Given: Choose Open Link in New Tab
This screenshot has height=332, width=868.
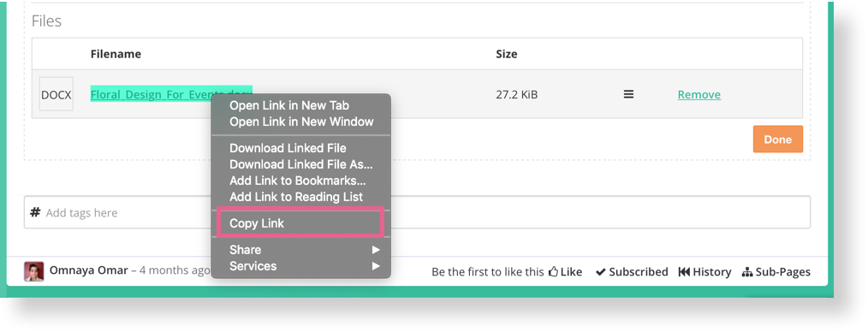Looking at the screenshot, I should (x=289, y=105).
